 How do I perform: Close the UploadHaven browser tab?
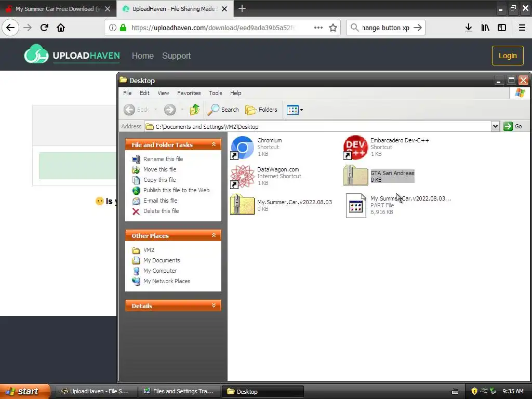pos(224,9)
